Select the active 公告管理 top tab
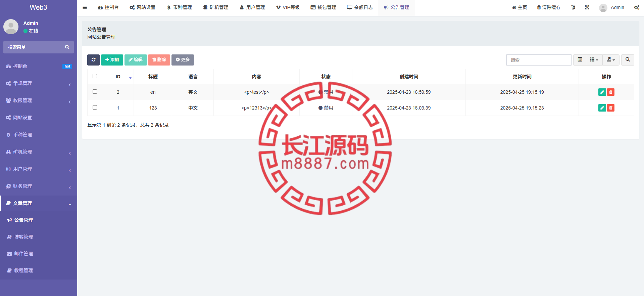The width and height of the screenshot is (644, 296). tap(397, 7)
